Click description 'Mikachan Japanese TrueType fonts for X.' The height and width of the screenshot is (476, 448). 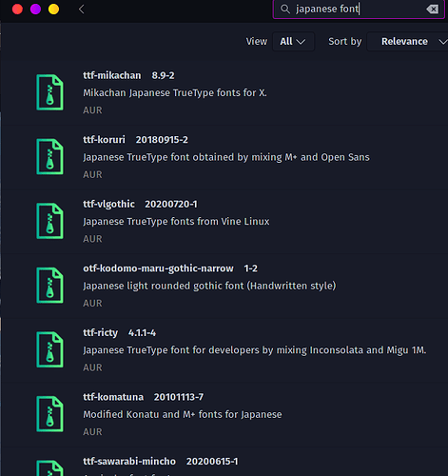click(x=175, y=93)
